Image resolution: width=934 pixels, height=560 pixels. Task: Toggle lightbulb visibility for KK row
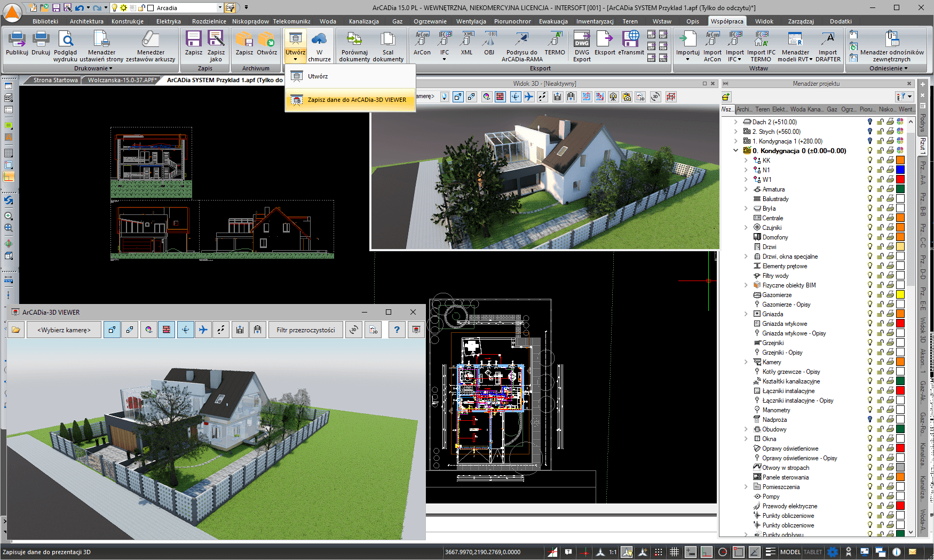click(870, 161)
